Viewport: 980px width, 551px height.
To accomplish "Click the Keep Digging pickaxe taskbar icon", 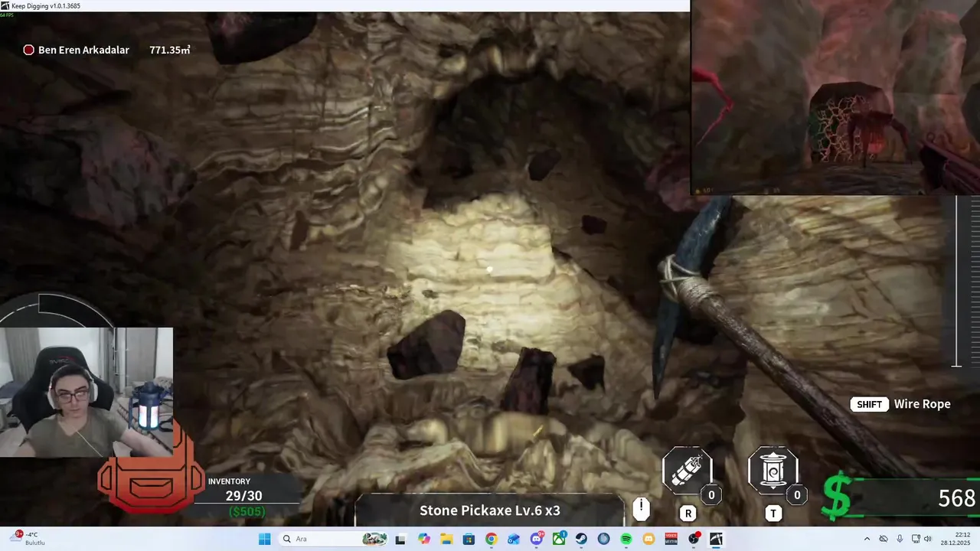I will pos(717,539).
